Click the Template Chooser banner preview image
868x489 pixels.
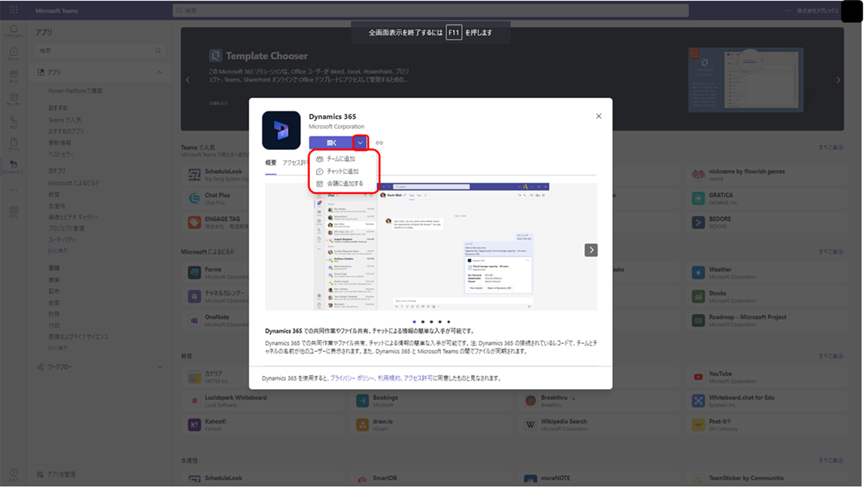(746, 80)
